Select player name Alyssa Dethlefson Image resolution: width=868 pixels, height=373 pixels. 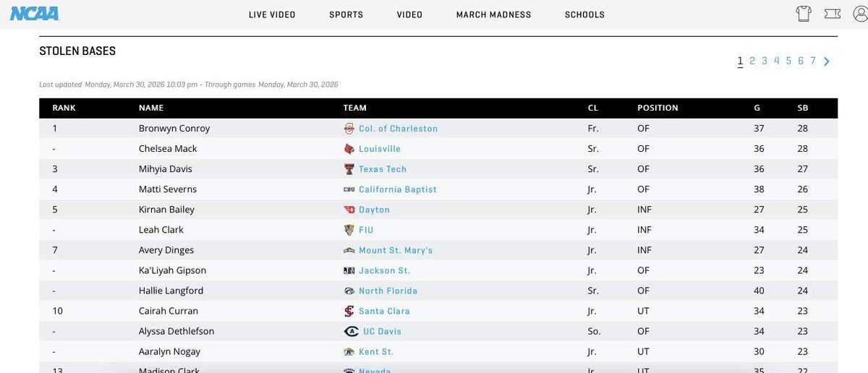(x=176, y=331)
